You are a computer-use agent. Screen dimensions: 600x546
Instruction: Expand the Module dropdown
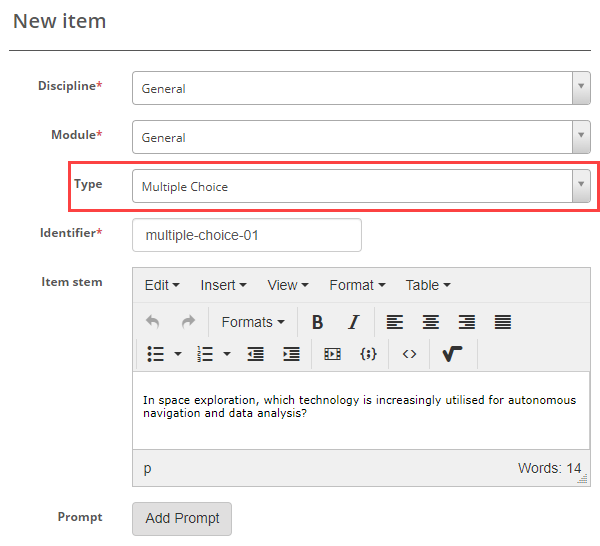(361, 137)
